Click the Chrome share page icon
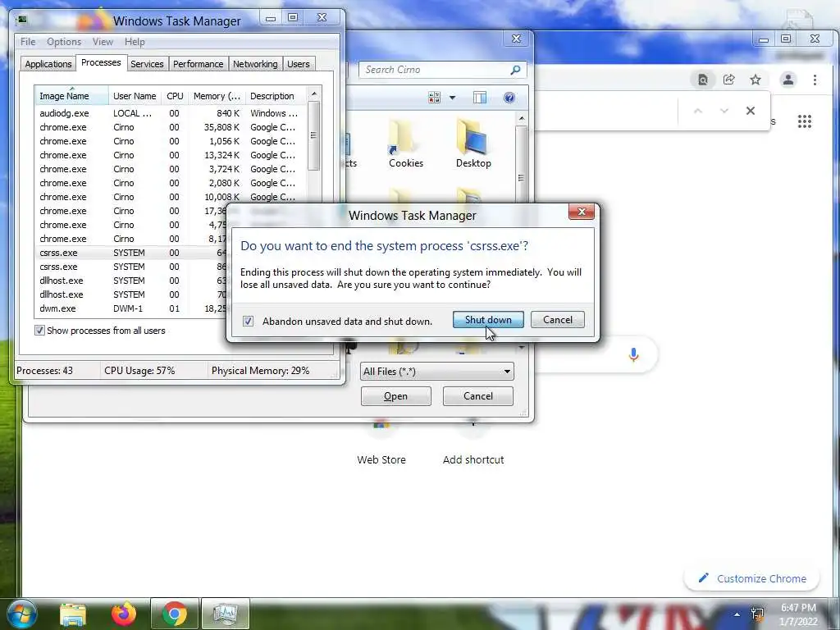This screenshot has height=630, width=840. click(728, 80)
